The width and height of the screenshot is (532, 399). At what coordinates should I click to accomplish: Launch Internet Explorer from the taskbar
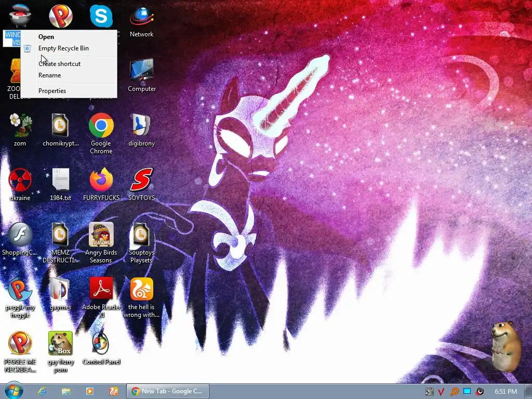42,391
